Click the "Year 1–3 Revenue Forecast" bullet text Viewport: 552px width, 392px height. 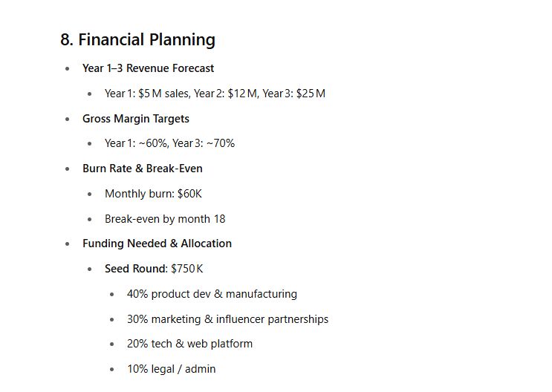pos(148,68)
